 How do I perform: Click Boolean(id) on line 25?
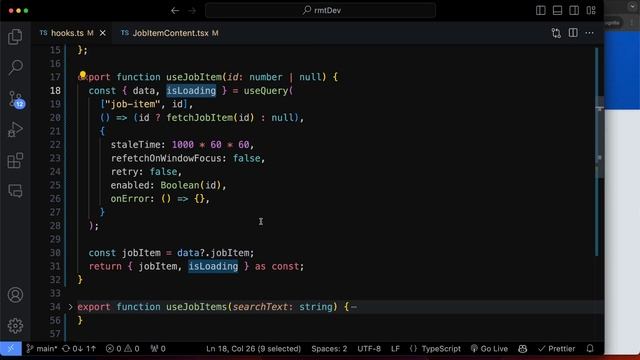[x=191, y=185]
